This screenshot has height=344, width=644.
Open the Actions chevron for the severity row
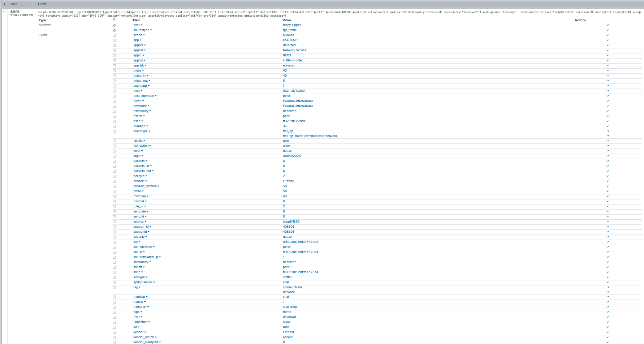[x=608, y=237]
